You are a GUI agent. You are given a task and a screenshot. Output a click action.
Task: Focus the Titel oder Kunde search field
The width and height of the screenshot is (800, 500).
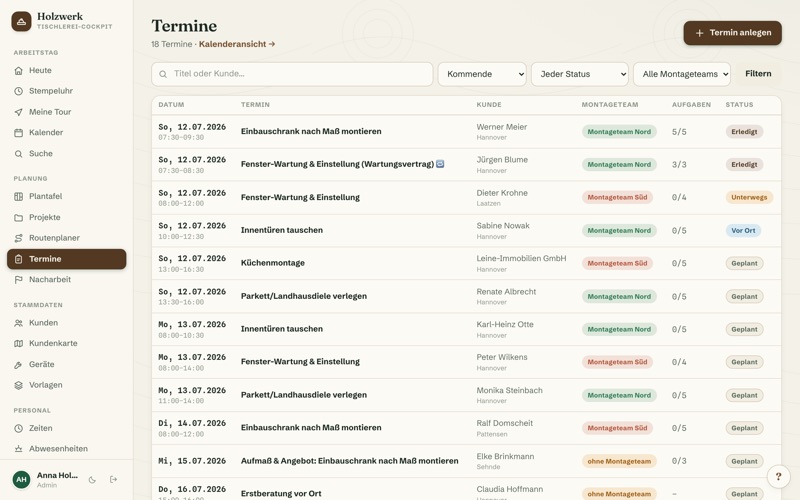click(292, 74)
